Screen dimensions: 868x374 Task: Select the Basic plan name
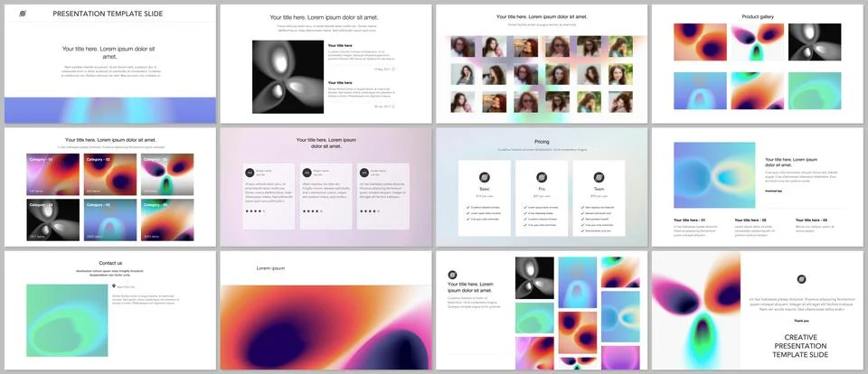485,189
